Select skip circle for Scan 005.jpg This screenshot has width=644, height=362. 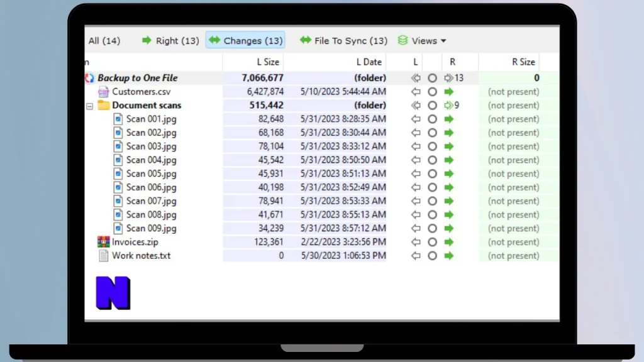click(x=432, y=173)
